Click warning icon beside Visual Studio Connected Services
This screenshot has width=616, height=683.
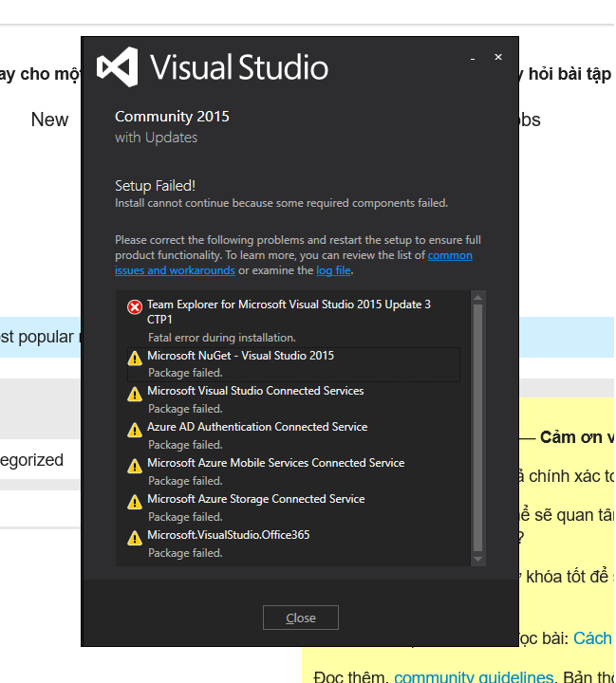[x=135, y=394]
